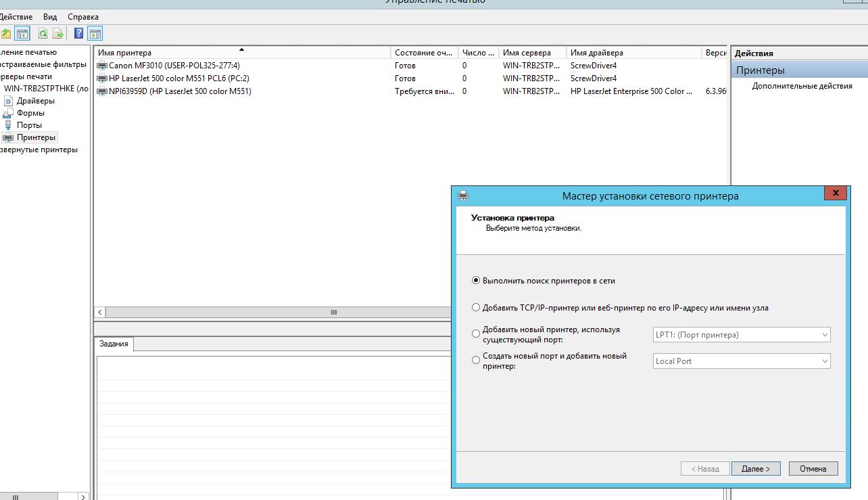
Task: Open the Справка menu
Action: pyautogui.click(x=83, y=16)
